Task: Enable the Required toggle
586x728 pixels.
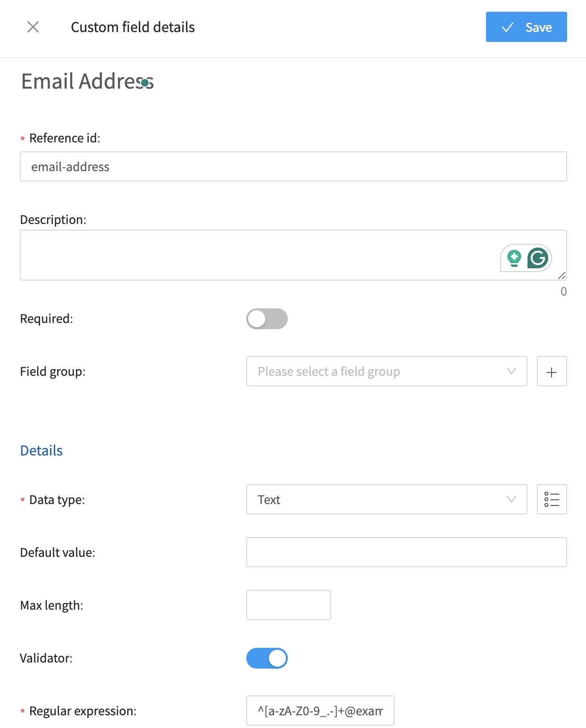Action: 267,319
